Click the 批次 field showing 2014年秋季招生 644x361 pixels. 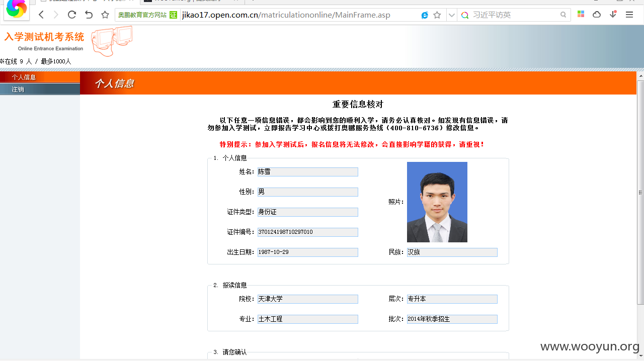[x=452, y=319]
